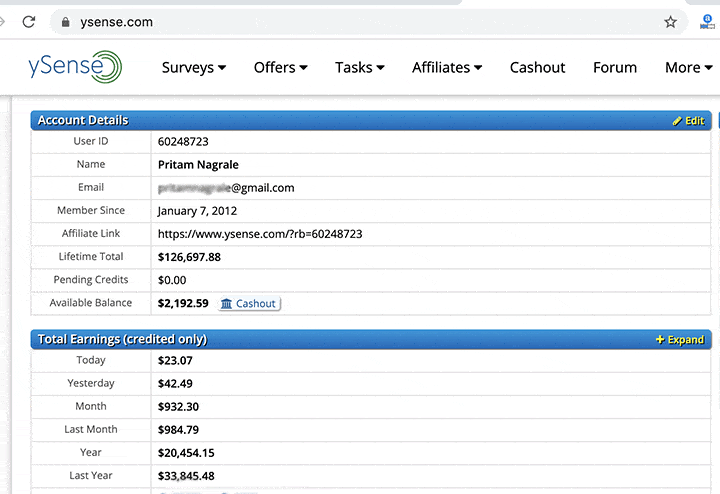
Task: Click the Year earnings value $20,454.15
Action: (x=186, y=453)
